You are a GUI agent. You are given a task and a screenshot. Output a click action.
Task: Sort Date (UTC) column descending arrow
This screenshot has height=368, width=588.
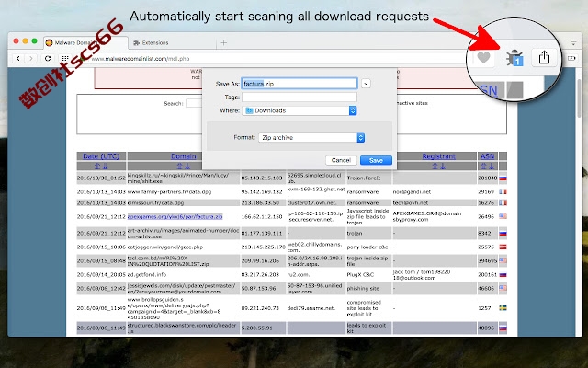[x=105, y=166]
